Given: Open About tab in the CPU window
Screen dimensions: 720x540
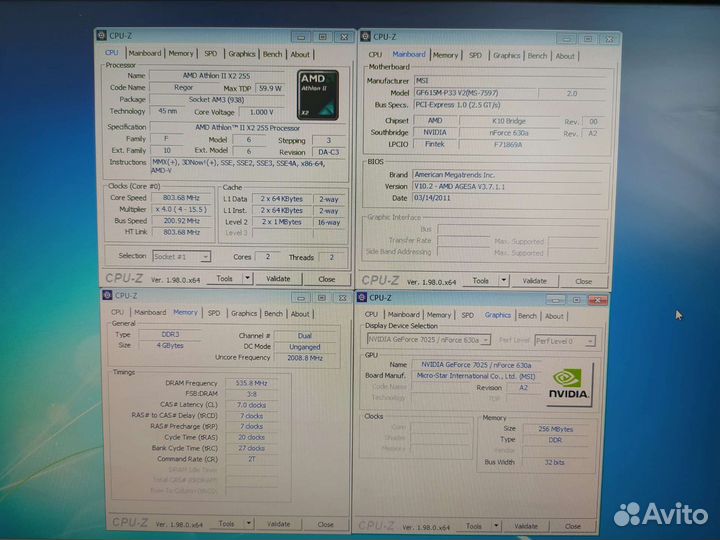Looking at the screenshot, I should pyautogui.click(x=300, y=54).
